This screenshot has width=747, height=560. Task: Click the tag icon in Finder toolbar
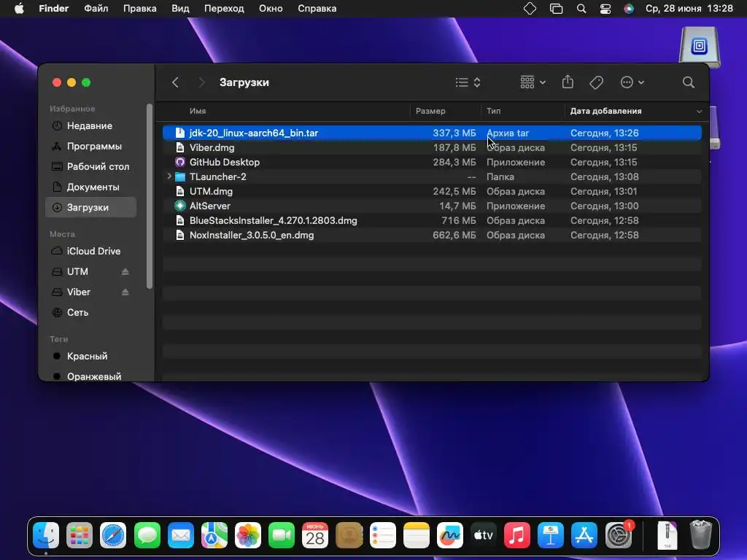pos(596,82)
